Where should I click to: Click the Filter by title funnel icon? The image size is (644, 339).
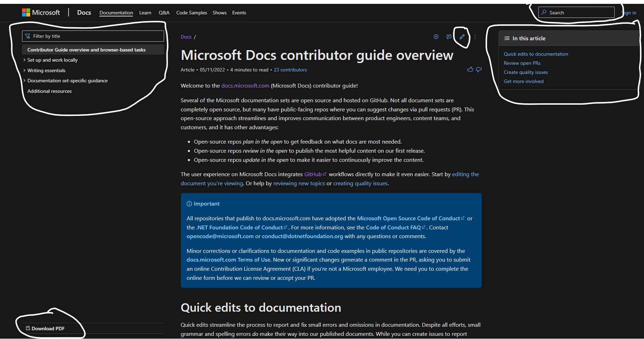[28, 36]
